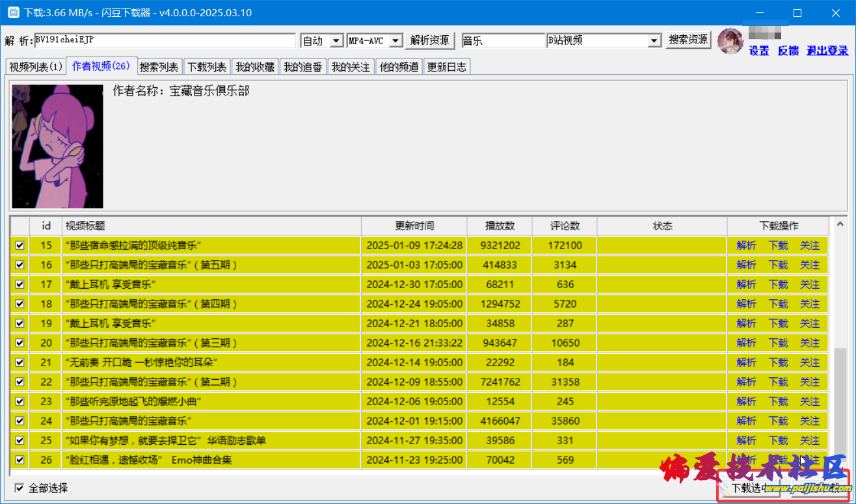Focus the 解析 URL input field
This screenshot has width=856, height=504.
(165, 40)
